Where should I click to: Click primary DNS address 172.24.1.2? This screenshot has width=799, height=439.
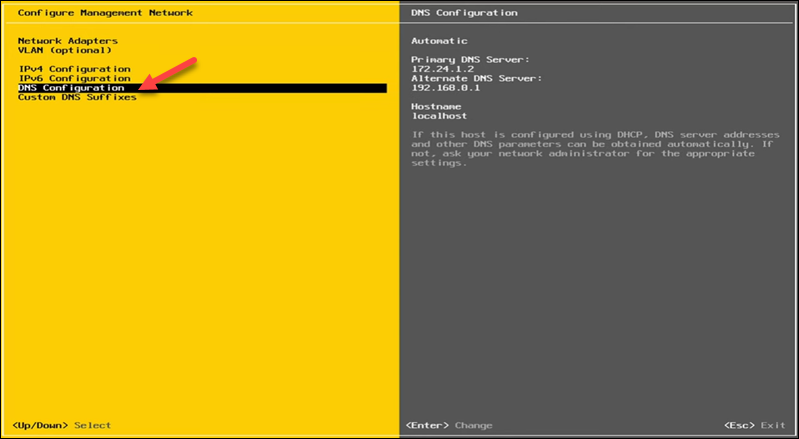coord(443,69)
